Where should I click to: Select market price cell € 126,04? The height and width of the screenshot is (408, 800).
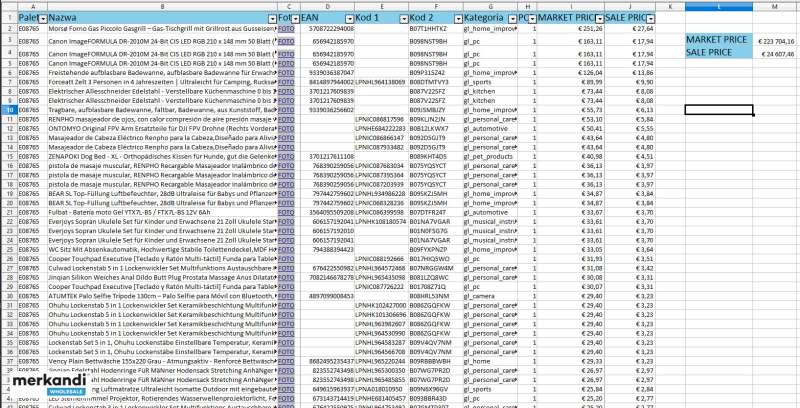571,73
